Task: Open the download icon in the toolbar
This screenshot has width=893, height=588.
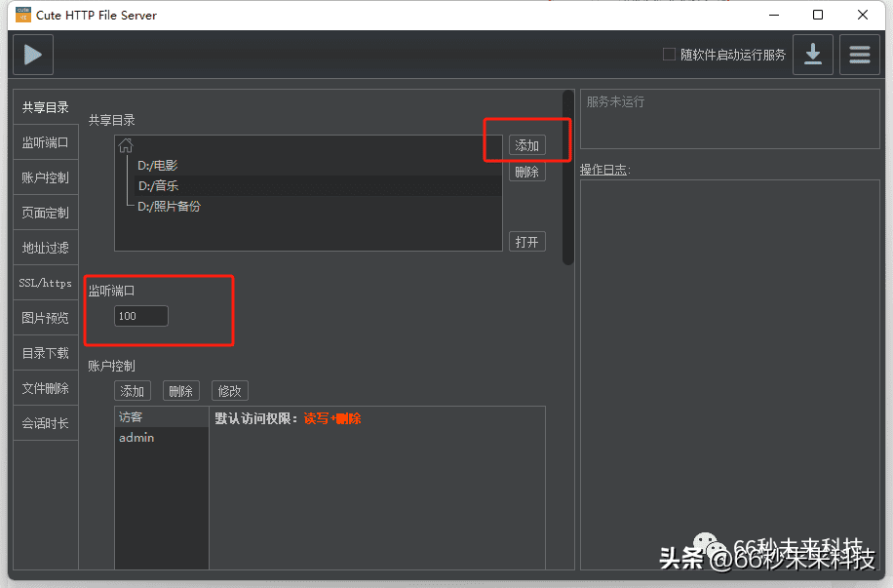Action: pyautogui.click(x=813, y=55)
